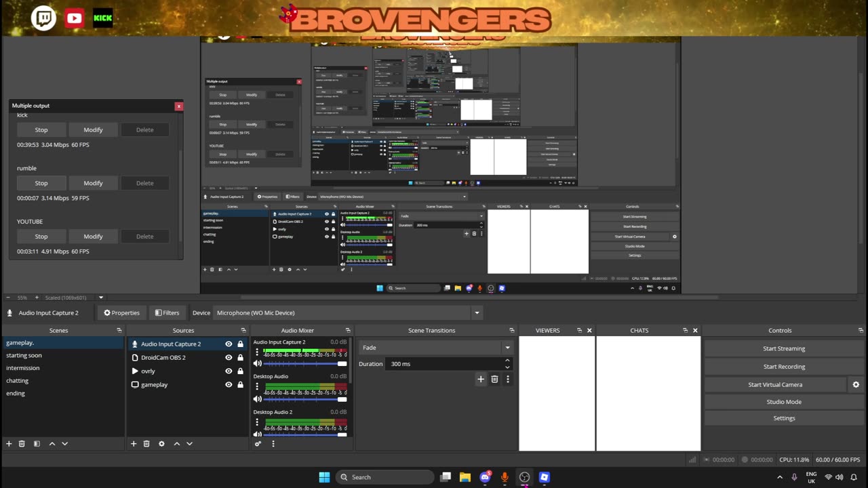The width and height of the screenshot is (868, 488).
Task: Unlock the ovrly source
Action: [240, 371]
